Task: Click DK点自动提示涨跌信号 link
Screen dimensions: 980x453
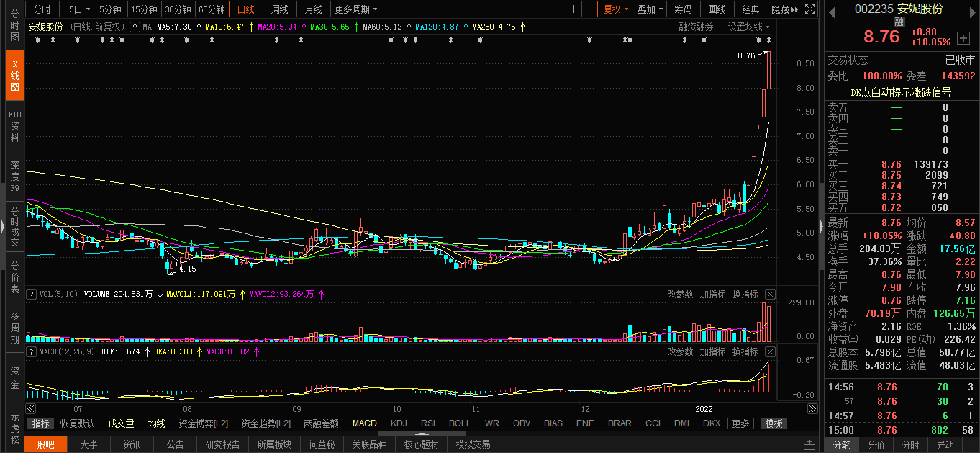Action: click(901, 92)
